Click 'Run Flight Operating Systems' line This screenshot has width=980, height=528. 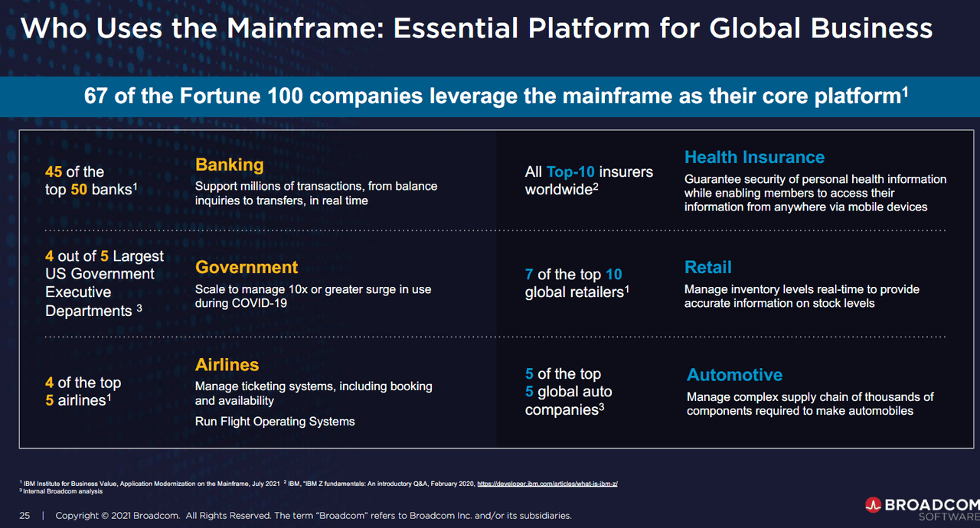(275, 421)
